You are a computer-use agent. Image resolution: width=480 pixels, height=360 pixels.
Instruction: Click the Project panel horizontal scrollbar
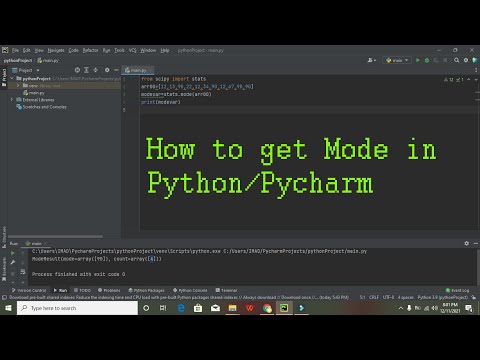pyautogui.click(x=55, y=237)
